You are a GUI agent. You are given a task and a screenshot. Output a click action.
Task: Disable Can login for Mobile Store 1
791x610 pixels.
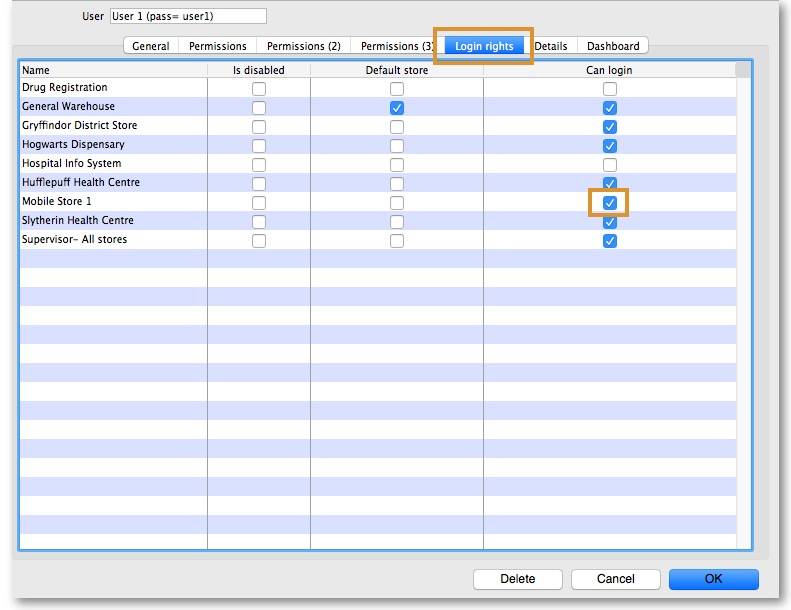point(610,203)
